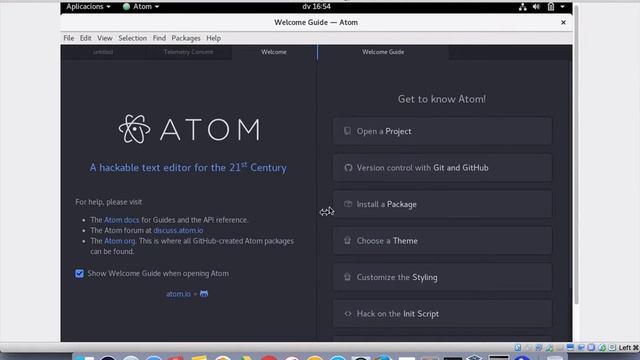640x360 pixels.
Task: Open the View menu
Action: point(104,38)
